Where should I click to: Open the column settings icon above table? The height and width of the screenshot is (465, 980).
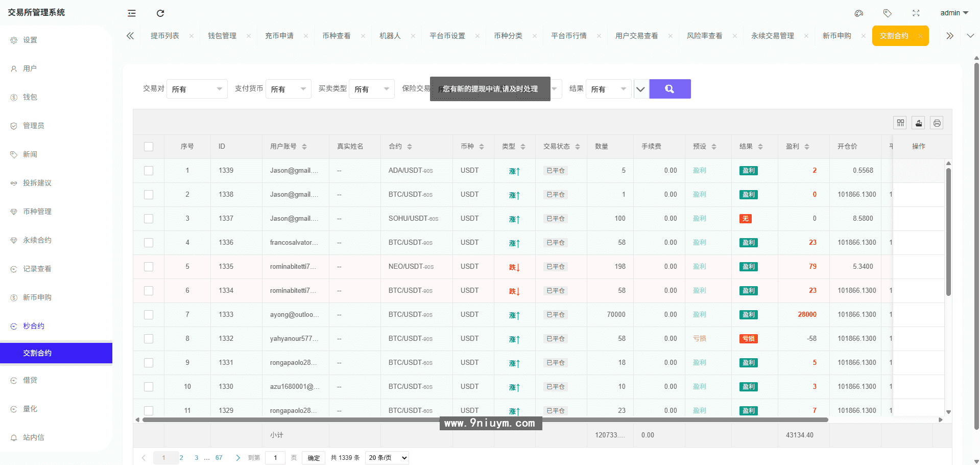[x=900, y=123]
